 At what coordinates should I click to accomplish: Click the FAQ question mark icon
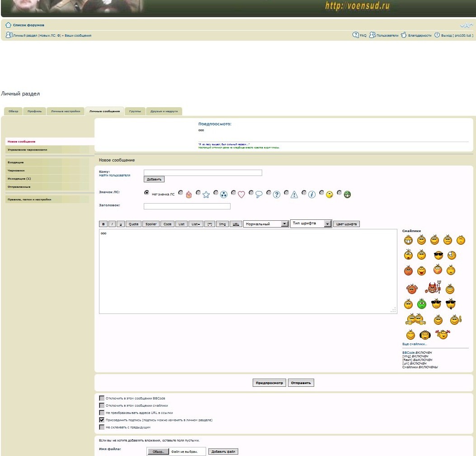tap(356, 35)
